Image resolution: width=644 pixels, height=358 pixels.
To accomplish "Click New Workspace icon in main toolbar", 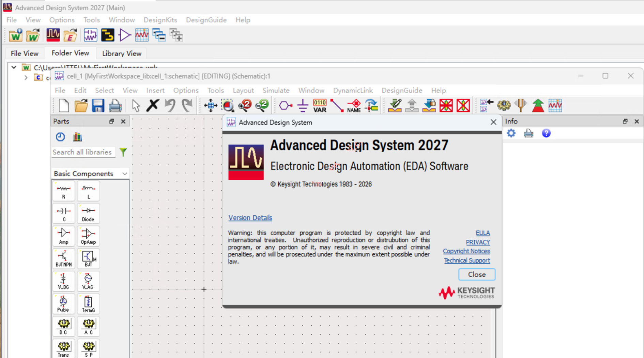I will point(16,35).
